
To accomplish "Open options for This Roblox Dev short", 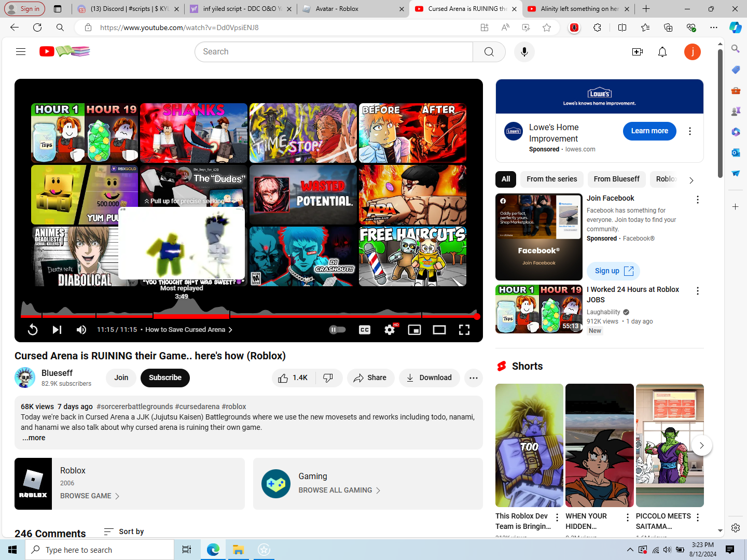I will [557, 517].
